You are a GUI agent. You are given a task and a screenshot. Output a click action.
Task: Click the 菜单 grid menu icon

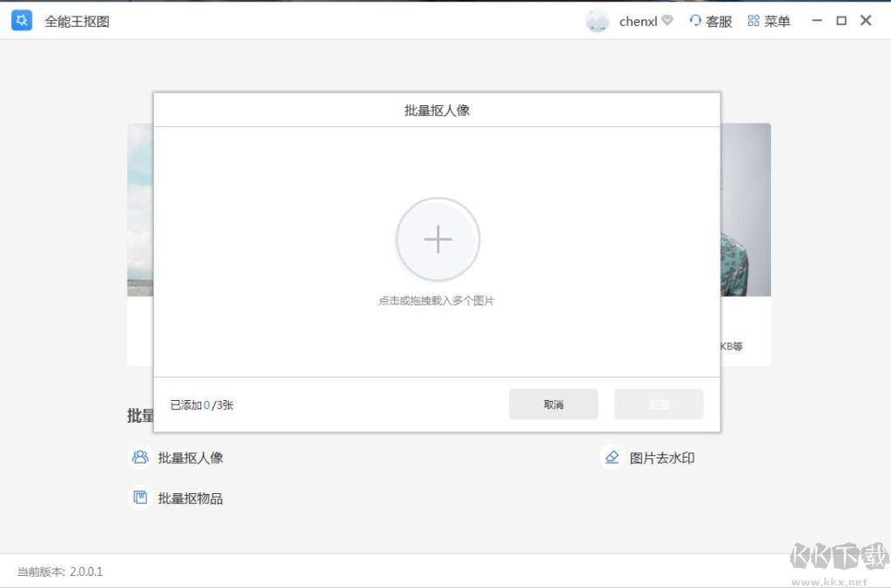pyautogui.click(x=753, y=21)
